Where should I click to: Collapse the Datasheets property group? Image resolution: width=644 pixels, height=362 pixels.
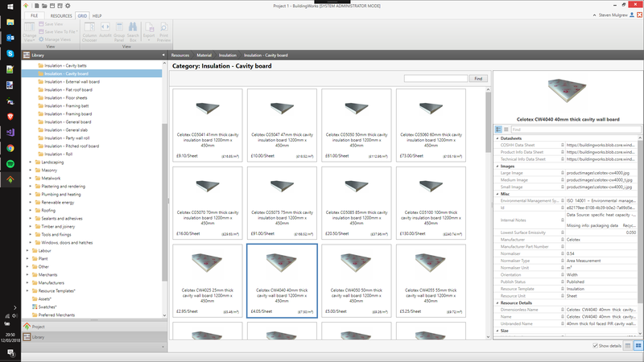[x=497, y=138]
